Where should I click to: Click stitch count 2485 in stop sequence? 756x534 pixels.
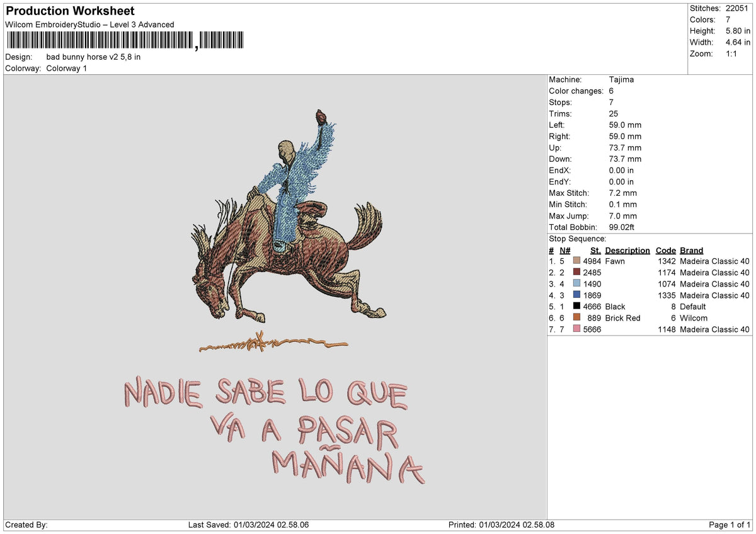point(592,273)
